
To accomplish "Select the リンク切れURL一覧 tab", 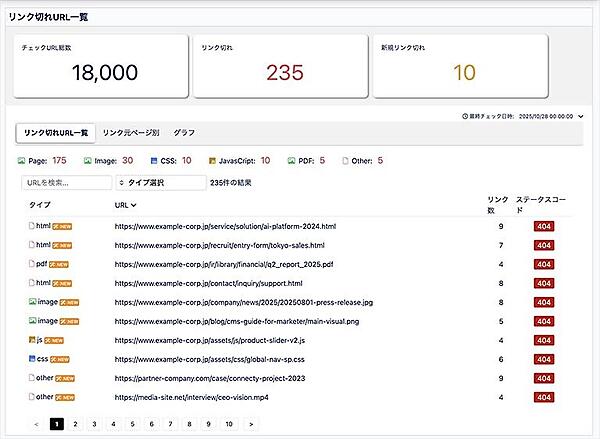I will pos(56,133).
